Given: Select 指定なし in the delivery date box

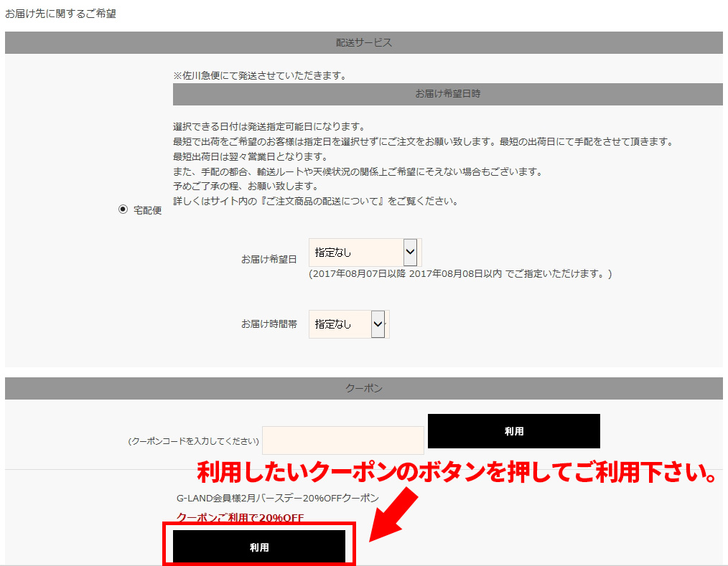Looking at the screenshot, I should [352, 252].
